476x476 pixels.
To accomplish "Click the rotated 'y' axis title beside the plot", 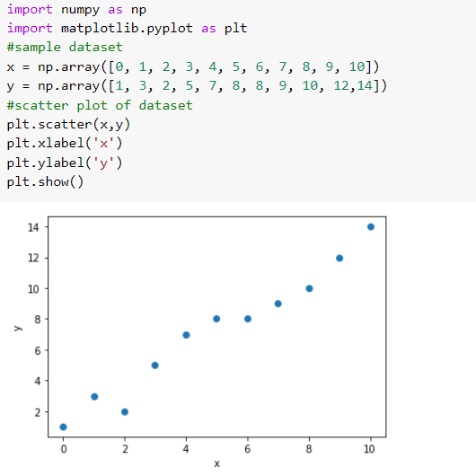I will click(x=18, y=328).
